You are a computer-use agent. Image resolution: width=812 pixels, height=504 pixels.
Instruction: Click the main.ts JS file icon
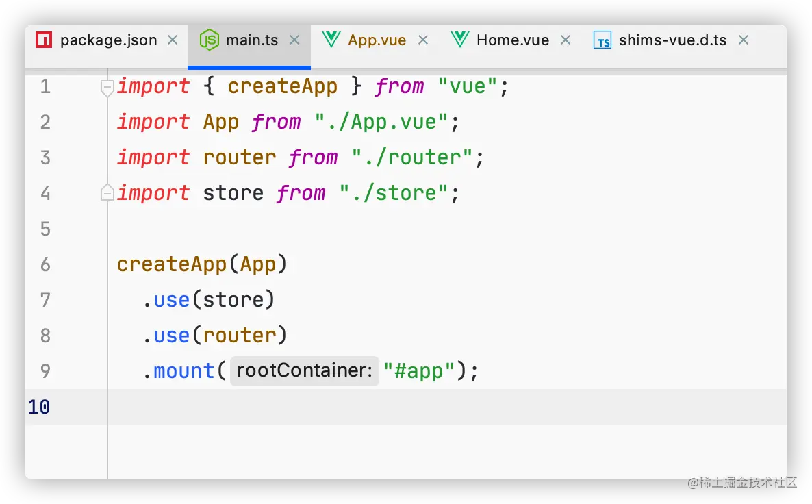coord(210,40)
